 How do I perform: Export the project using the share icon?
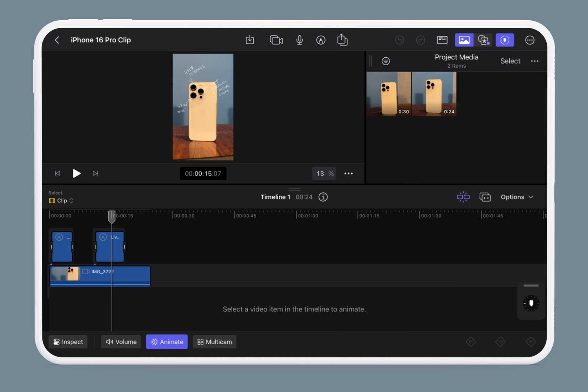pyautogui.click(x=342, y=40)
